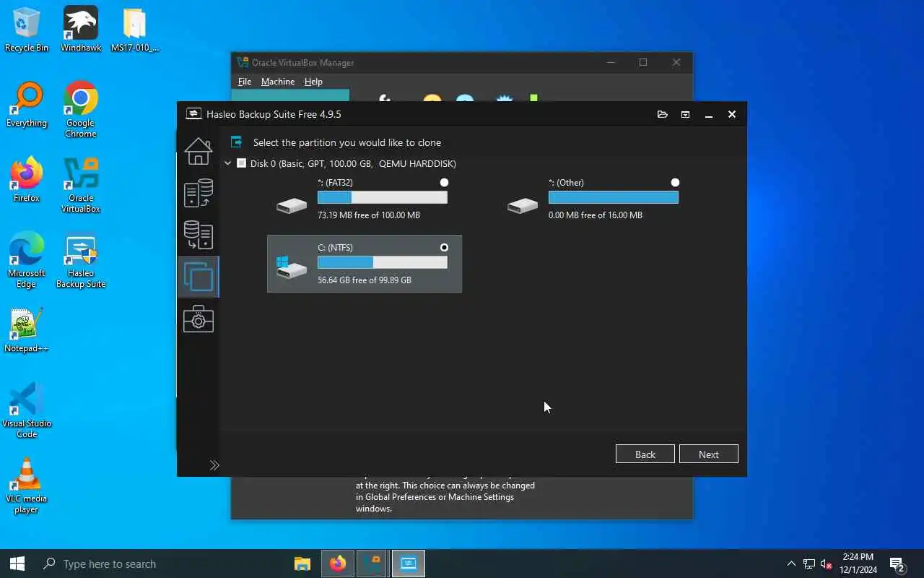
Task: Open the Backup section in Hasleo sidebar
Action: [198, 193]
